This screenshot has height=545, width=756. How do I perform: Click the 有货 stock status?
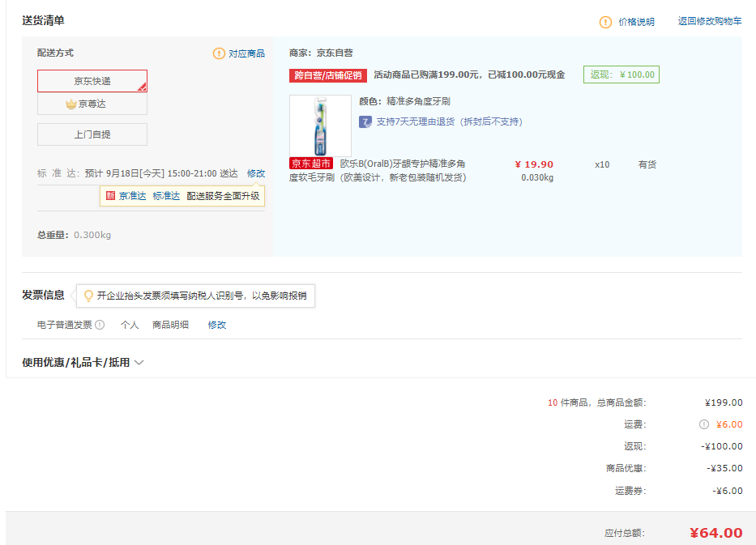pyautogui.click(x=647, y=164)
